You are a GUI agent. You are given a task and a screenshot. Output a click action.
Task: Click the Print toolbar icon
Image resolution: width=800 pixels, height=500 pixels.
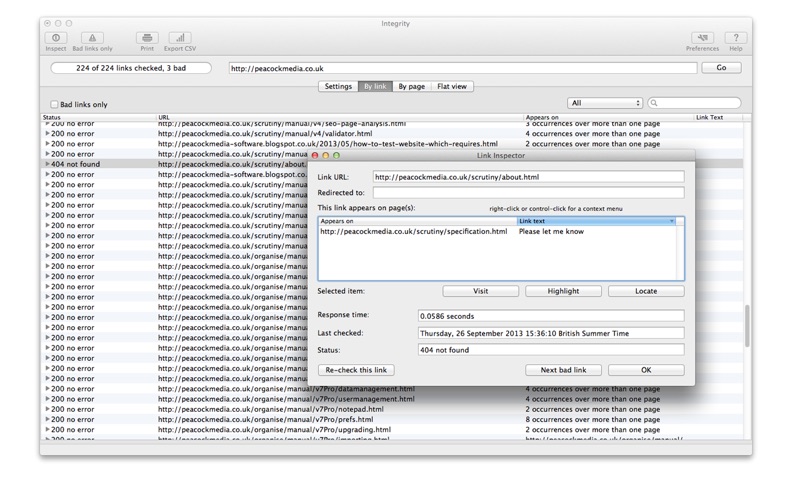point(147,38)
